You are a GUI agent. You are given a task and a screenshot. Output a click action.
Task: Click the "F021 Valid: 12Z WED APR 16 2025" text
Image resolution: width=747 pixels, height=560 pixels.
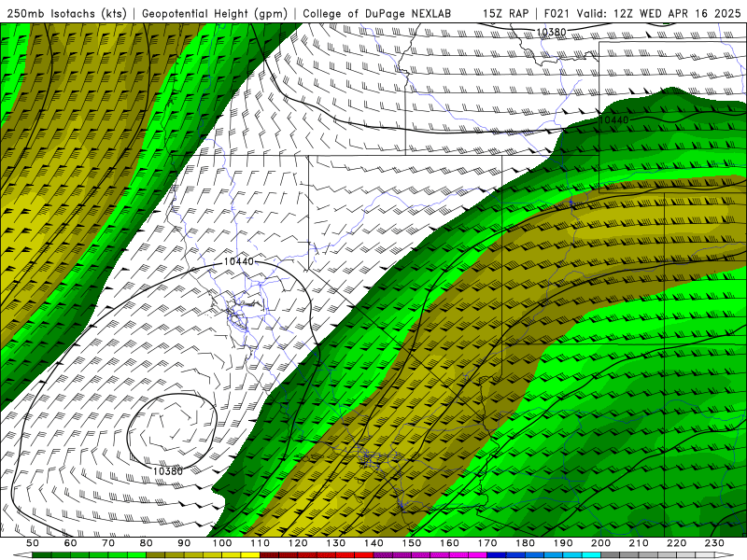click(642, 13)
